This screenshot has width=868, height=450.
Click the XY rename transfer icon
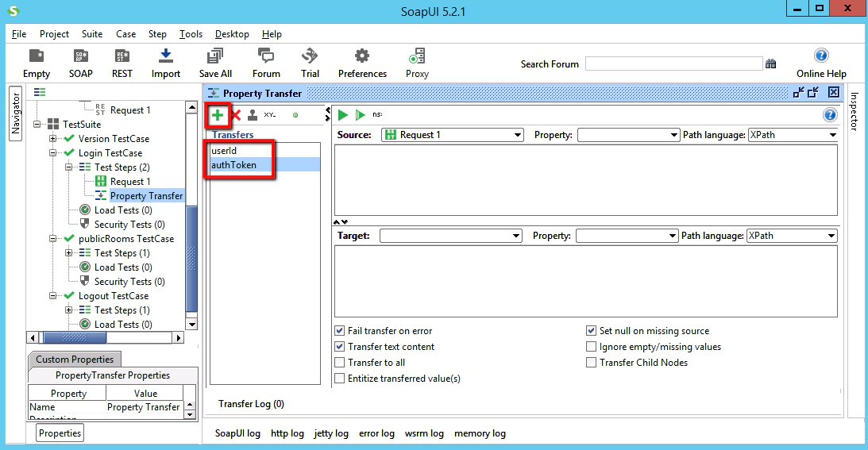point(269,114)
